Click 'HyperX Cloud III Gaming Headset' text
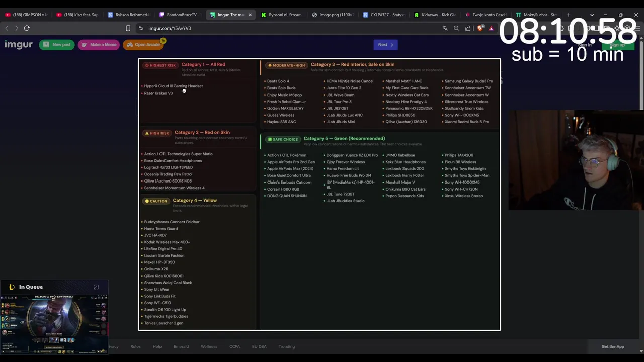The width and height of the screenshot is (644, 362). (x=174, y=86)
